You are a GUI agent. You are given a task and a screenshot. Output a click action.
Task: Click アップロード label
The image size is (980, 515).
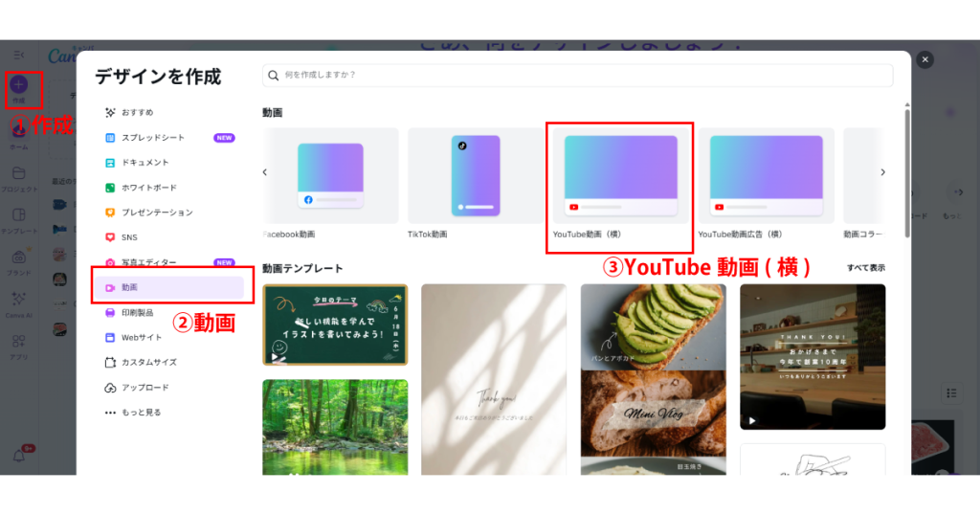click(145, 388)
